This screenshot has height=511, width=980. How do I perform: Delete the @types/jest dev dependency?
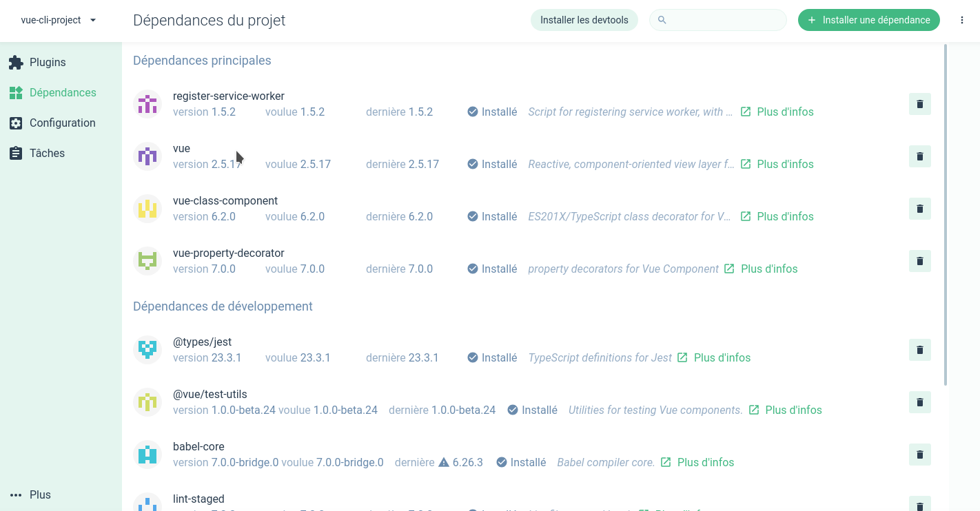pos(919,350)
